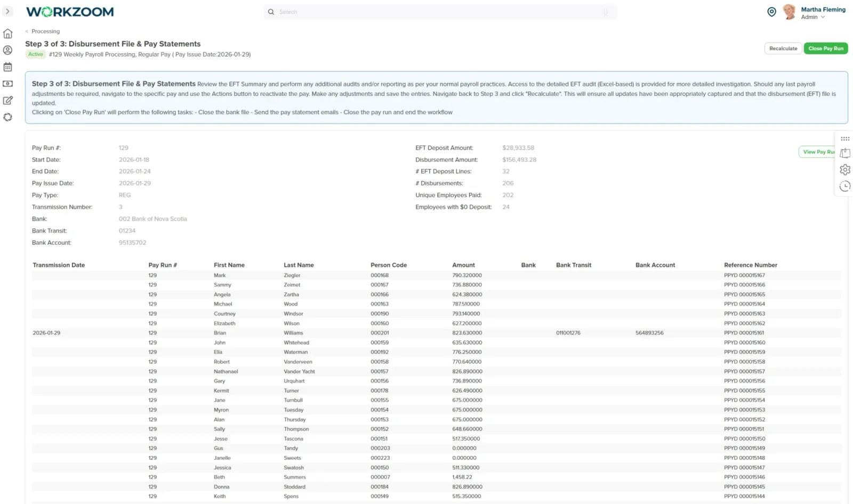Click last name Tascona
The width and height of the screenshot is (853, 504).
click(293, 439)
